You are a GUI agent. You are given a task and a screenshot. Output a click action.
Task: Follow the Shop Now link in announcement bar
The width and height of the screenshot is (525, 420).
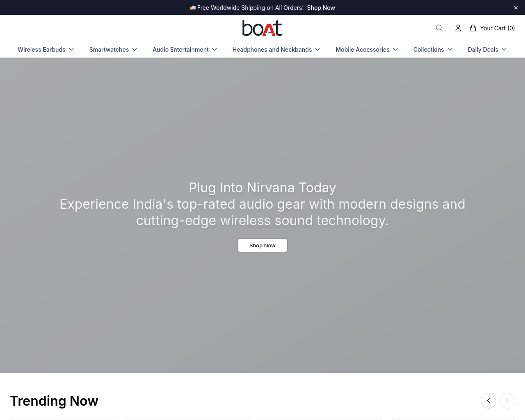(321, 8)
